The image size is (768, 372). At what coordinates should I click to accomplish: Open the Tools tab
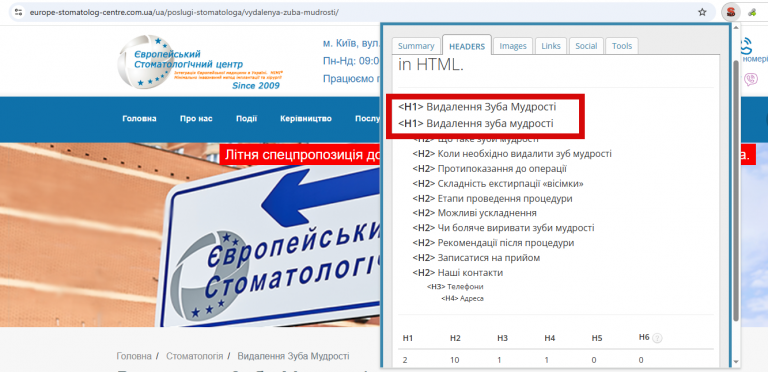pyautogui.click(x=622, y=46)
